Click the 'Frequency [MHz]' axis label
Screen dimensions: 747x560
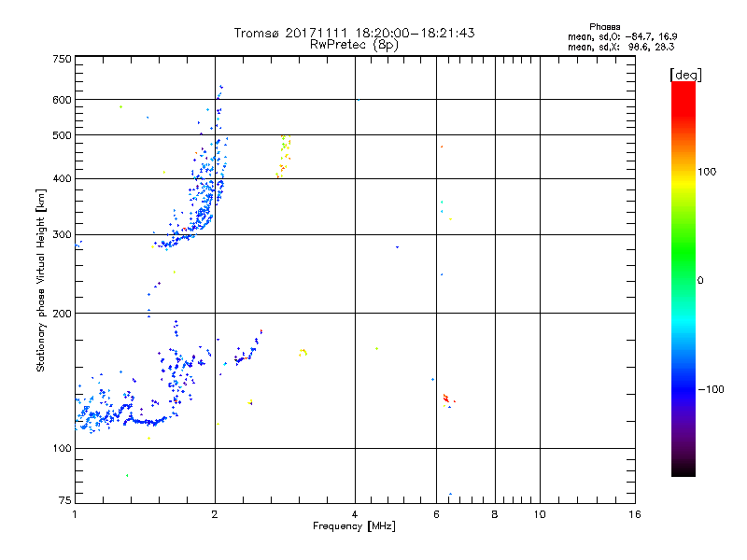[354, 526]
